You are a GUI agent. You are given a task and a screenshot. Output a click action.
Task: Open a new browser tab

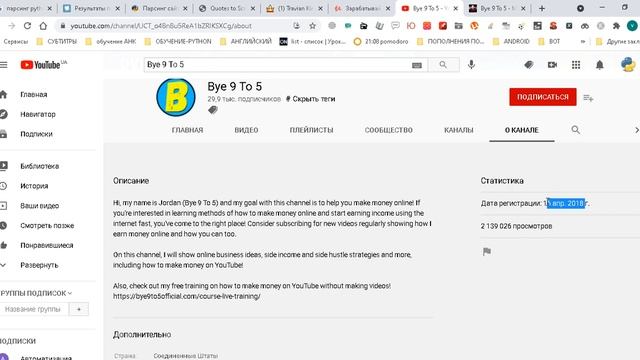coord(542,8)
